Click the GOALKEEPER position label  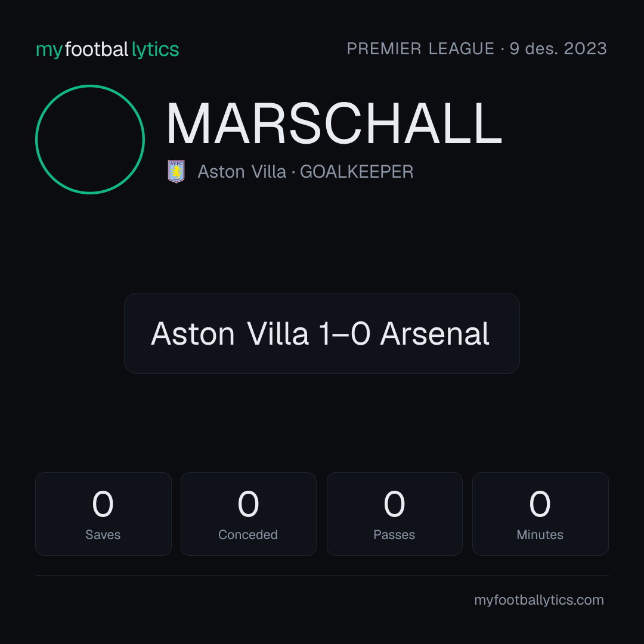pos(357,172)
